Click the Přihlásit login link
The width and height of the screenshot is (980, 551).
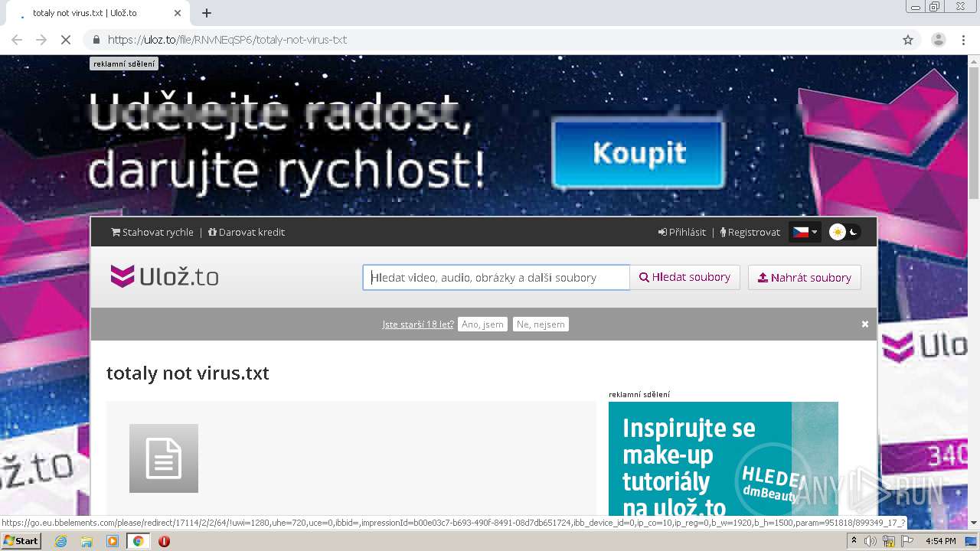(682, 232)
